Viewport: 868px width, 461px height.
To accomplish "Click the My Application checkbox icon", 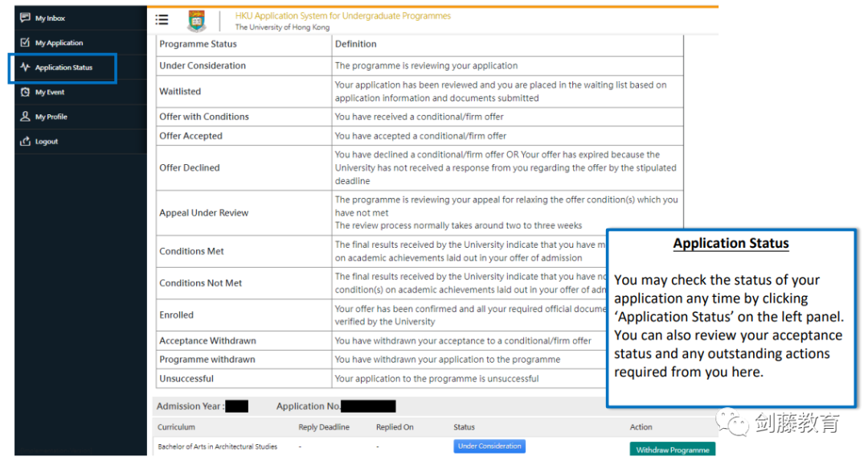I will pyautogui.click(x=25, y=42).
